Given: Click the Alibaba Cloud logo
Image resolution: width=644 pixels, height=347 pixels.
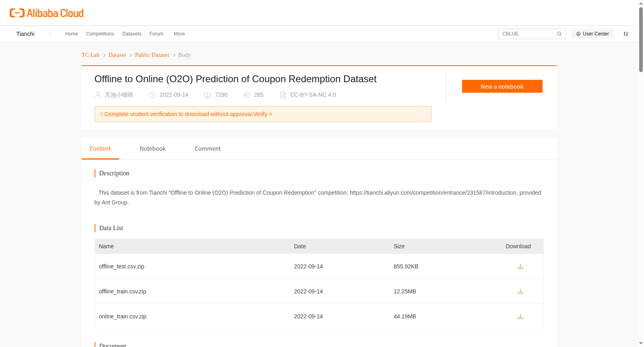Looking at the screenshot, I should point(47,13).
